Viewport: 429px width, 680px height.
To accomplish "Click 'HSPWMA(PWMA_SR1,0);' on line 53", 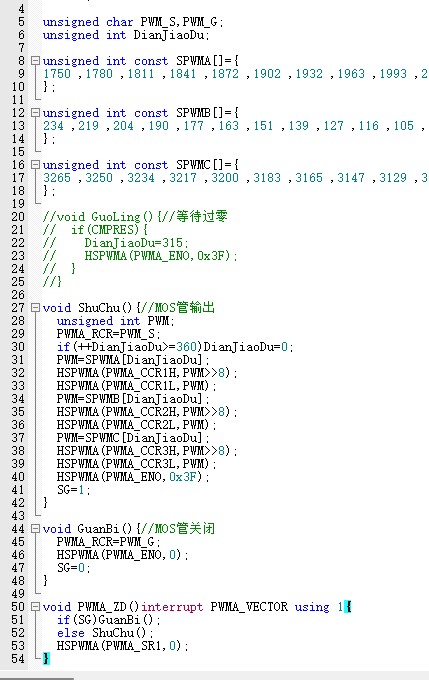I will 123,646.
